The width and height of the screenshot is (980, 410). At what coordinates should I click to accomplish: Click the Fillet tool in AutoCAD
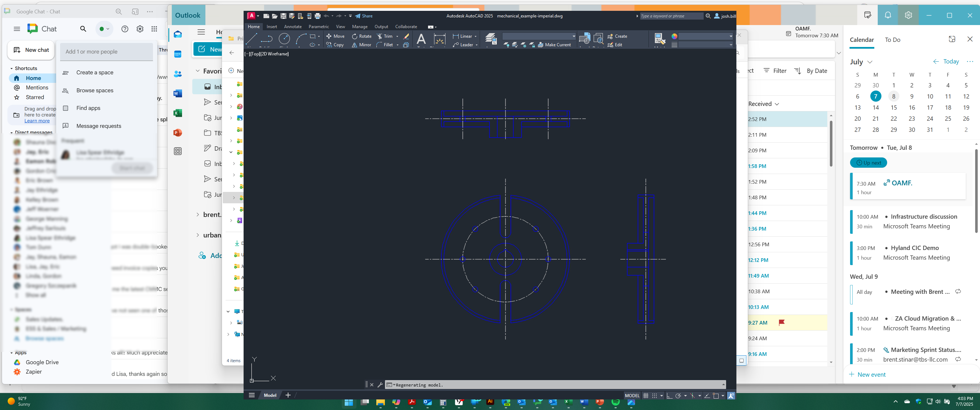point(385,45)
